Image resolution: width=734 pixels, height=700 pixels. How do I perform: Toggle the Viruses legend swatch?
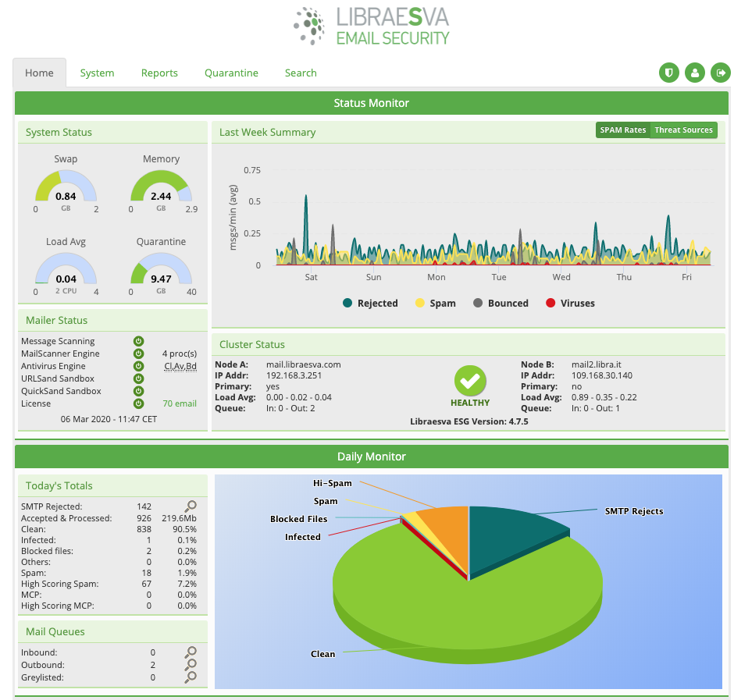[x=550, y=304]
